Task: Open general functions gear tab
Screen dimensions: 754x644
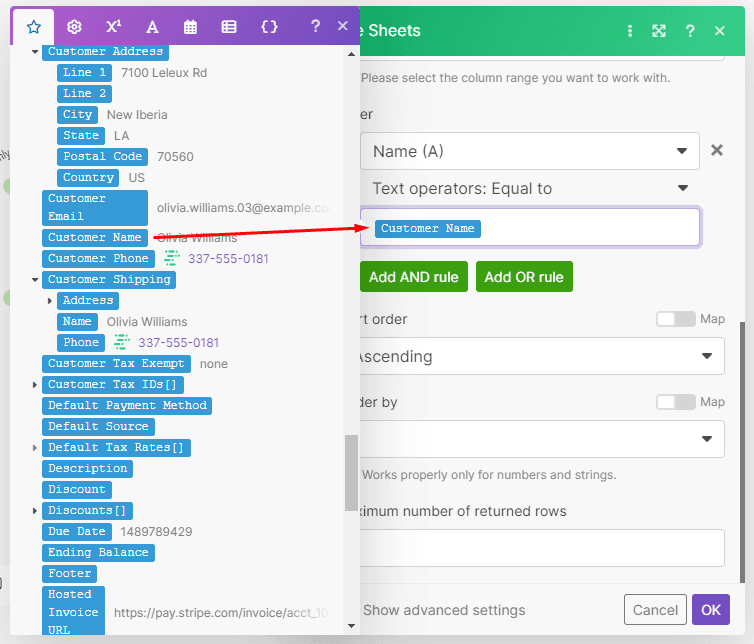Action: click(73, 27)
